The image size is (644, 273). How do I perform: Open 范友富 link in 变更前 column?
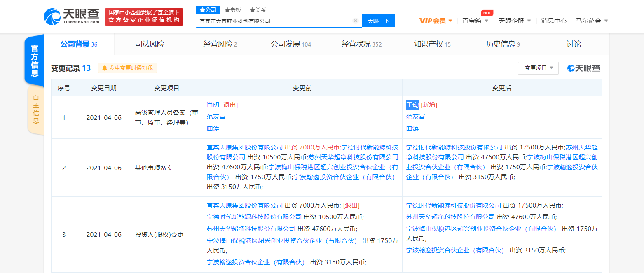pos(216,117)
